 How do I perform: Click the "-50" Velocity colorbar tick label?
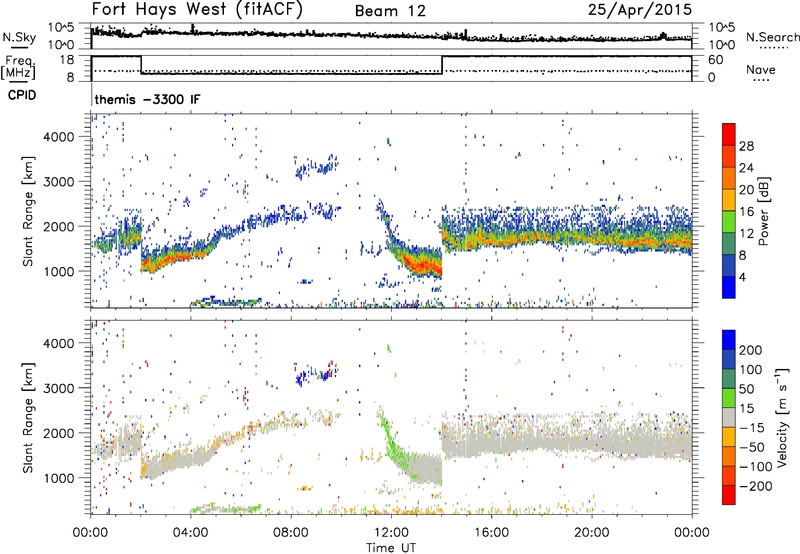pyautogui.click(x=753, y=447)
